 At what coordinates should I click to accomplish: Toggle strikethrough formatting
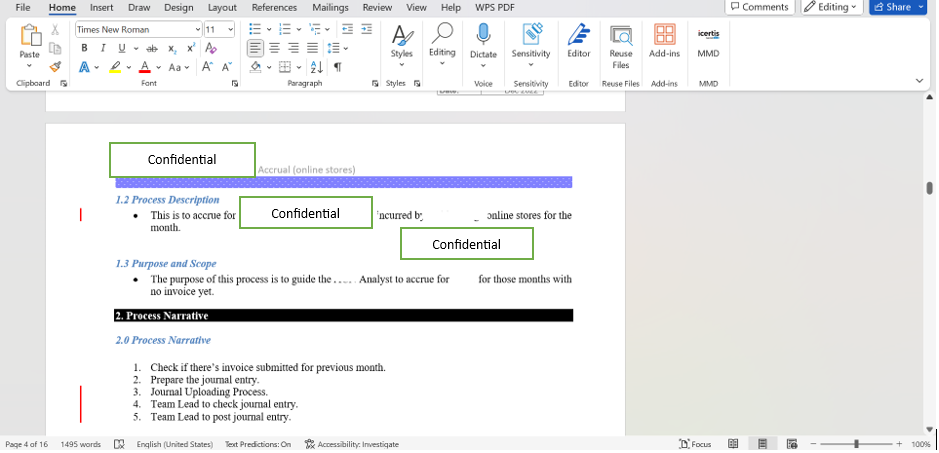(x=152, y=48)
